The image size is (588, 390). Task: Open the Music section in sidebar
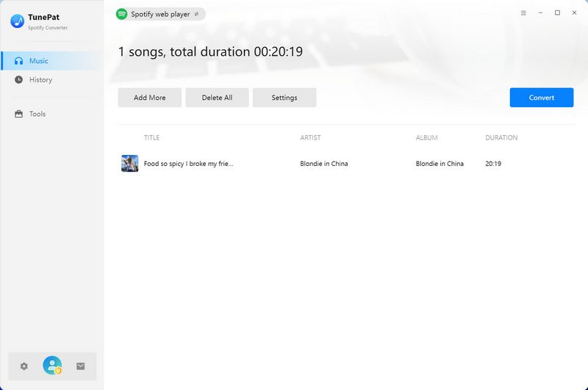tap(38, 61)
